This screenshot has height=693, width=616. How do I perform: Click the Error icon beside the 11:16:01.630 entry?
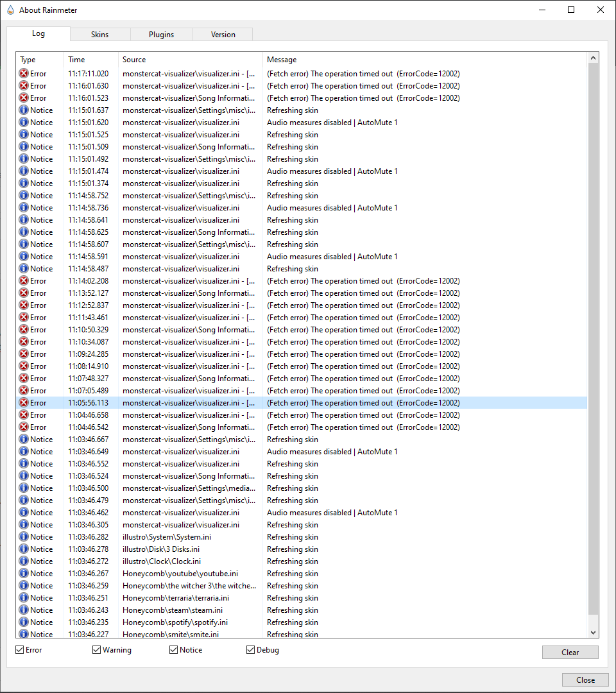pos(22,85)
